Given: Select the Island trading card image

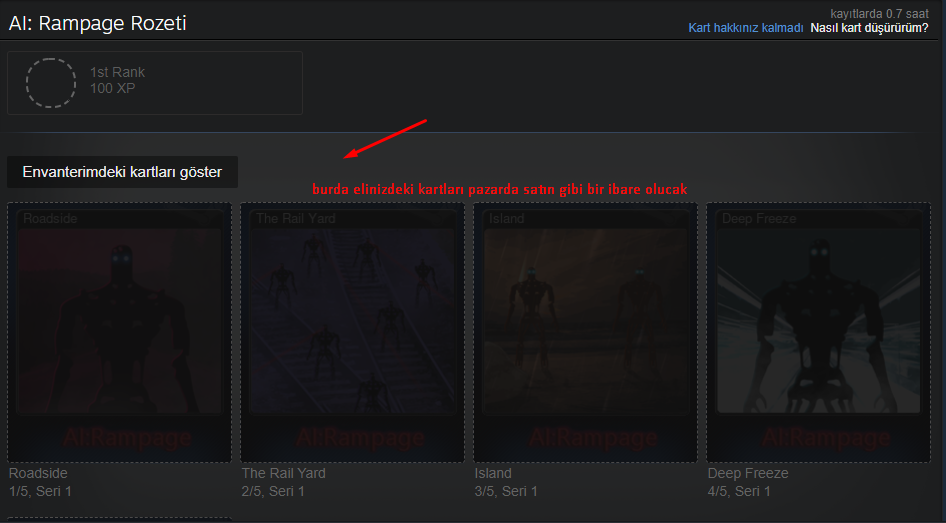Looking at the screenshot, I should pyautogui.click(x=585, y=332).
